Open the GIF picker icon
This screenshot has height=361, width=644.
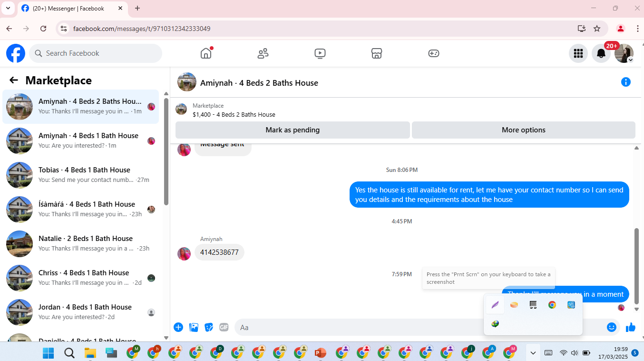click(224, 327)
